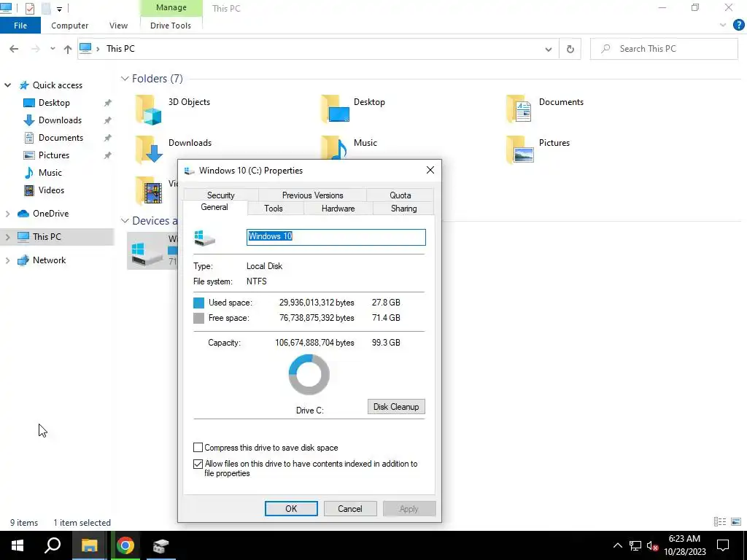Click the drive usage donut chart
747x560 pixels.
tap(309, 374)
